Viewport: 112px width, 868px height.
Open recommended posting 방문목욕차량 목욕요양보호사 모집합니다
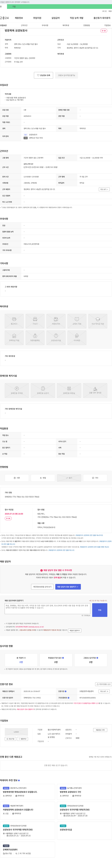20,792
